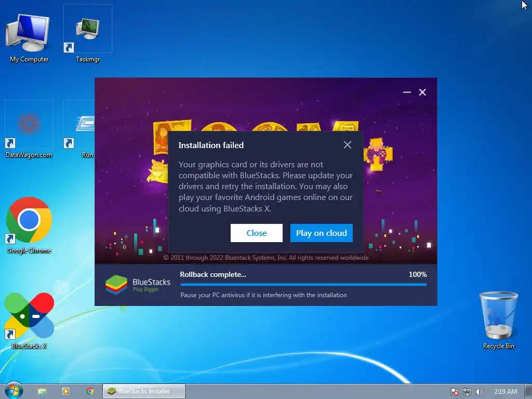Click the Play on cloud button

pyautogui.click(x=321, y=233)
